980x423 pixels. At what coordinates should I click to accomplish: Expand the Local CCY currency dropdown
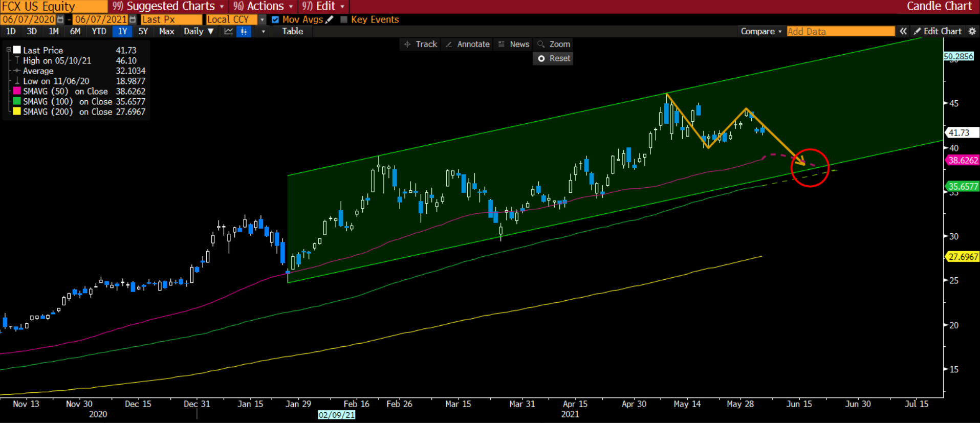[x=262, y=19]
